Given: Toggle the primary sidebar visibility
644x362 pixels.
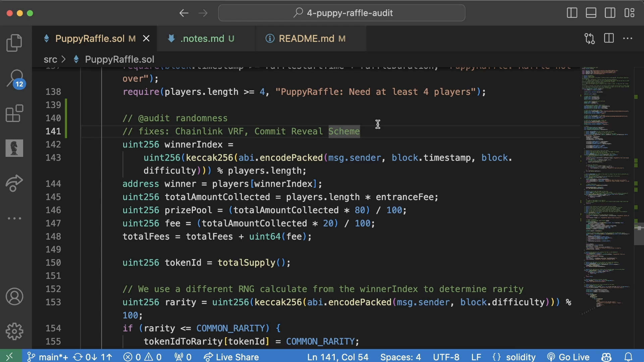Looking at the screenshot, I should tap(572, 13).
